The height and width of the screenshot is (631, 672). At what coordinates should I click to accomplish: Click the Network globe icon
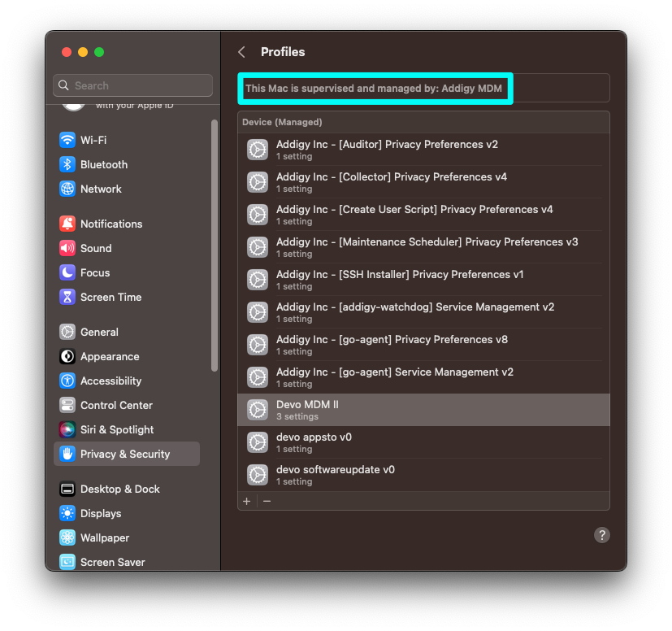point(67,189)
